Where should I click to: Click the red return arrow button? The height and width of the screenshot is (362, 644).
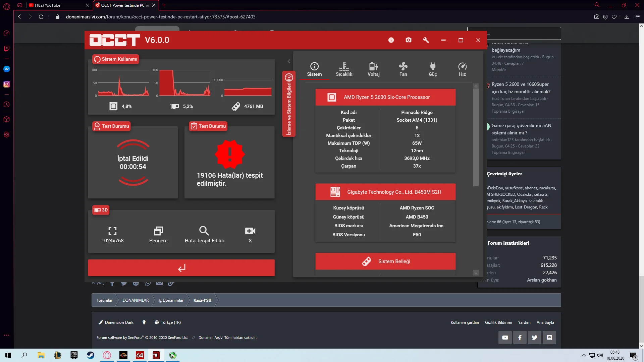click(181, 268)
